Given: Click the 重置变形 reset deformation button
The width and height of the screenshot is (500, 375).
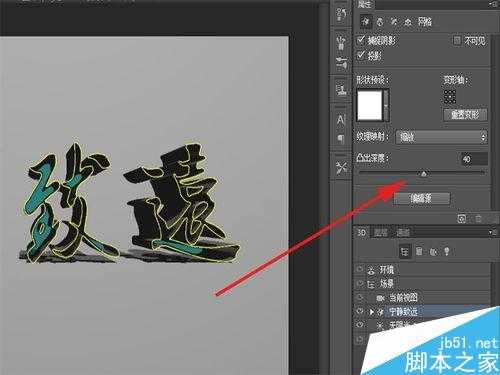Looking at the screenshot, I should 465,115.
